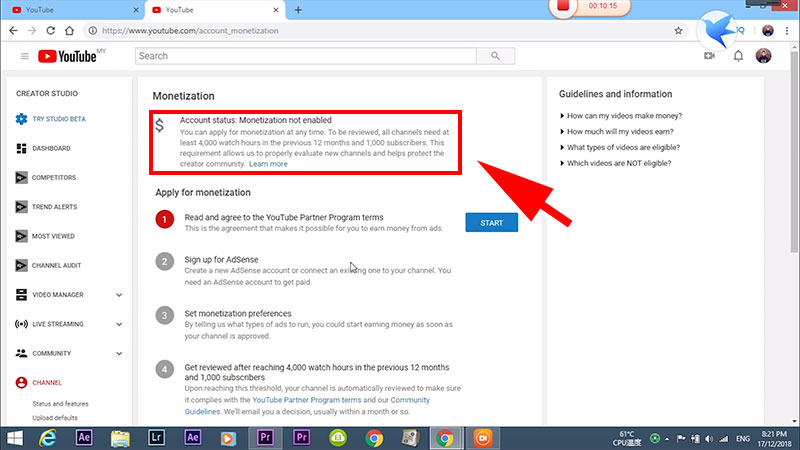The width and height of the screenshot is (800, 450).
Task: Open Chrome three-dot menu
Action: [x=787, y=31]
